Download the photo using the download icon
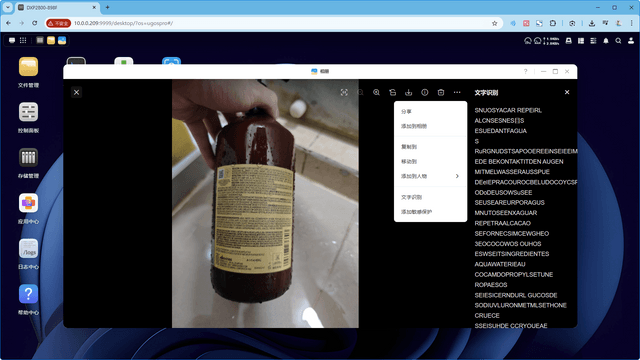The image size is (640, 360). click(409, 93)
